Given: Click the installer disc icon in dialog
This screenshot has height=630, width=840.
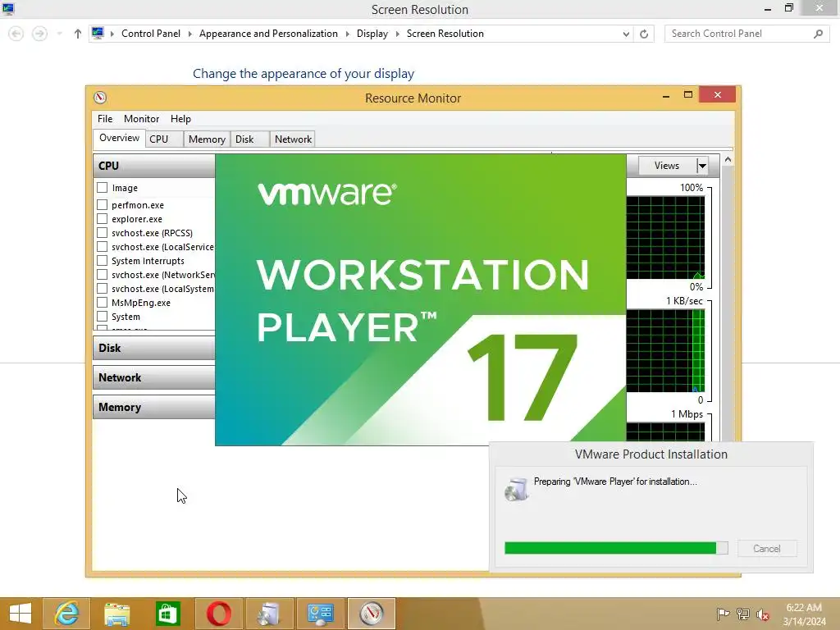Looking at the screenshot, I should (517, 489).
